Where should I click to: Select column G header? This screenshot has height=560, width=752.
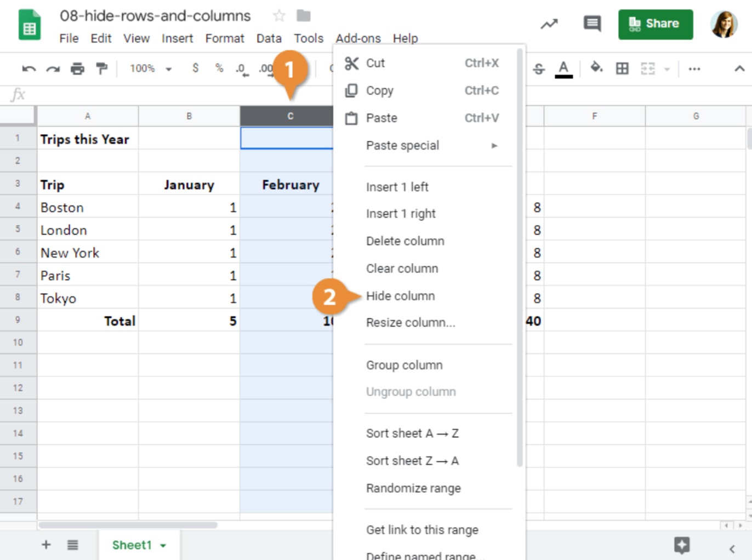696,116
